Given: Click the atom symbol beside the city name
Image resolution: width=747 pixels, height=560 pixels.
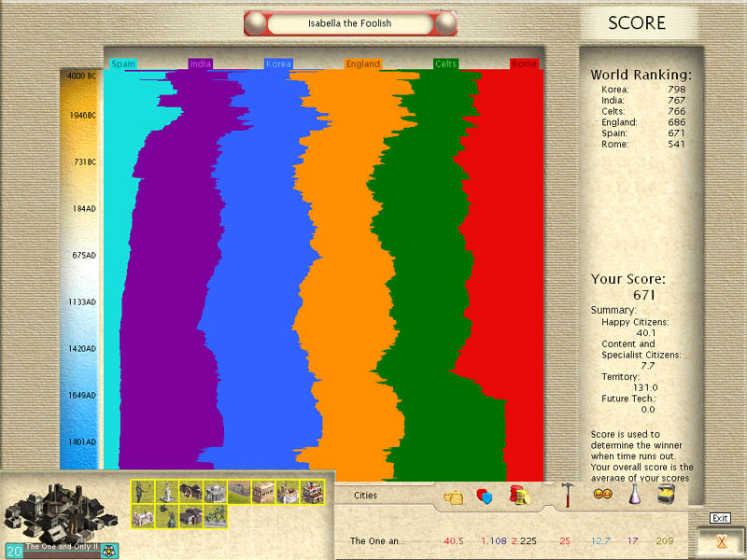Looking at the screenshot, I should 108,550.
